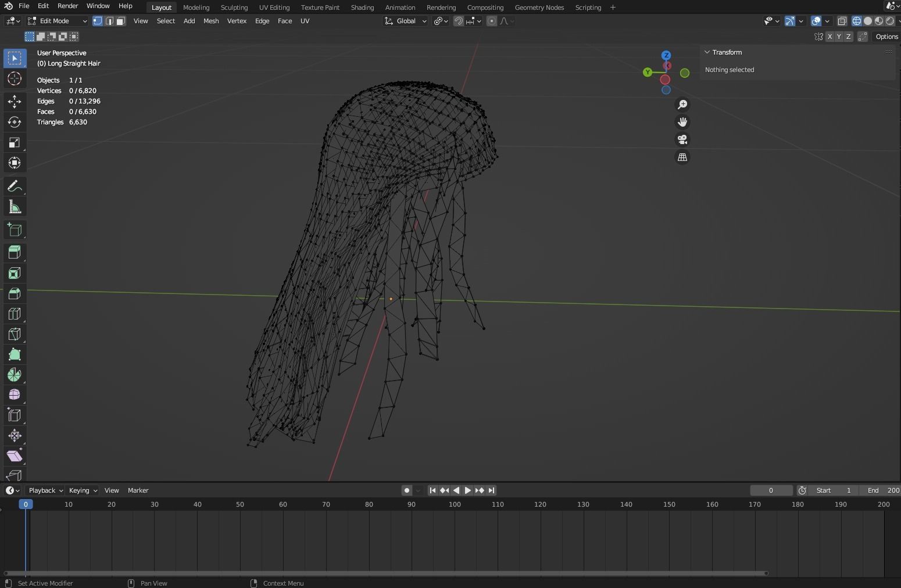
Task: Toggle X axis mirror editing
Action: 830,37
